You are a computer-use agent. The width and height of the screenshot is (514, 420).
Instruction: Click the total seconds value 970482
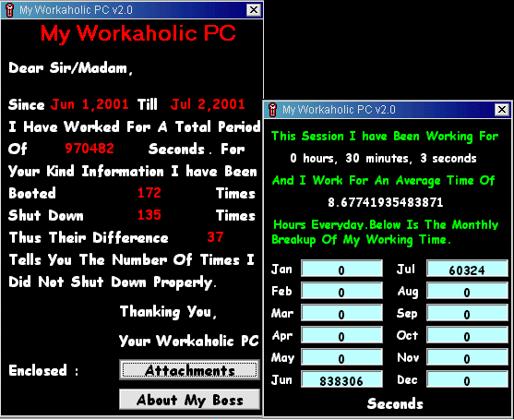tap(90, 149)
